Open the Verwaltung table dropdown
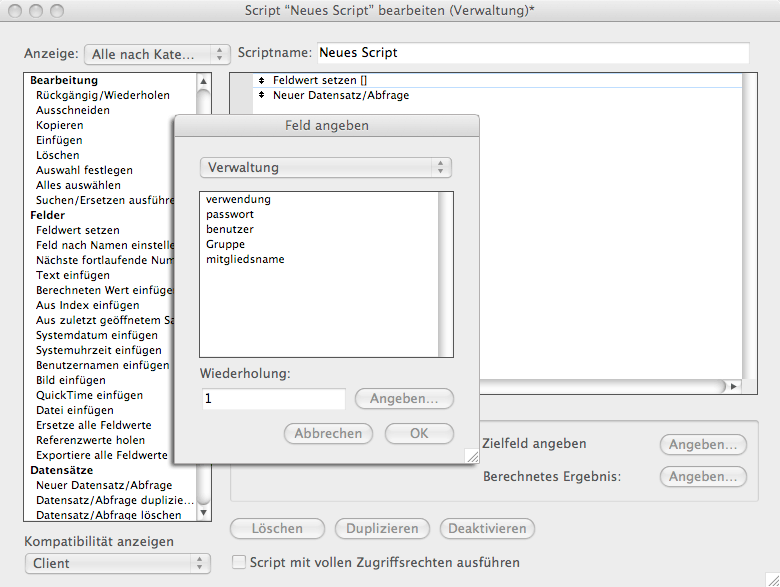The image size is (780, 587). pos(326,167)
